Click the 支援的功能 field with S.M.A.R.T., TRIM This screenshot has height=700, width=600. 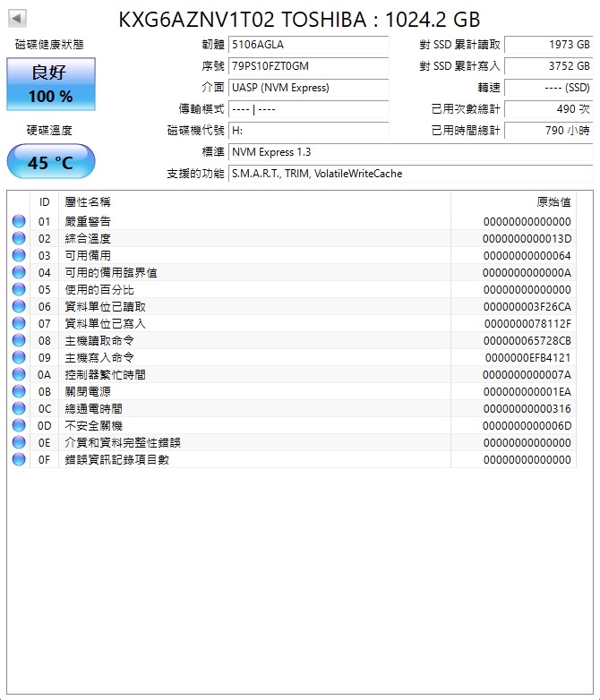(x=410, y=174)
